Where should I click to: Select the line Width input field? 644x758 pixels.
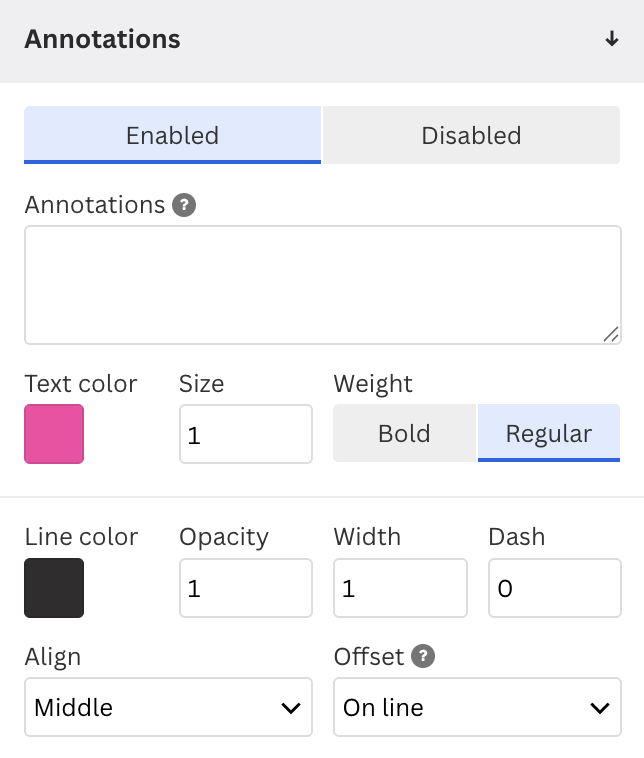click(400, 588)
